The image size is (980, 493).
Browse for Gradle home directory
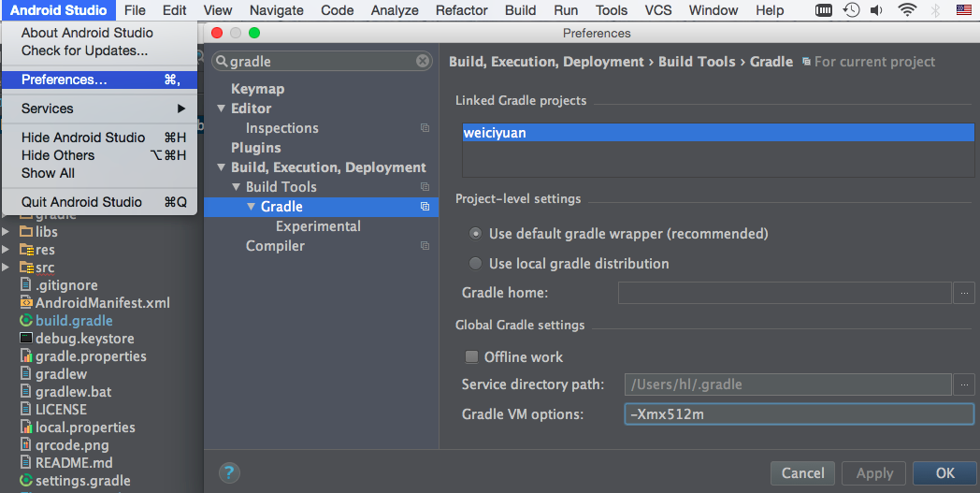coord(964,292)
